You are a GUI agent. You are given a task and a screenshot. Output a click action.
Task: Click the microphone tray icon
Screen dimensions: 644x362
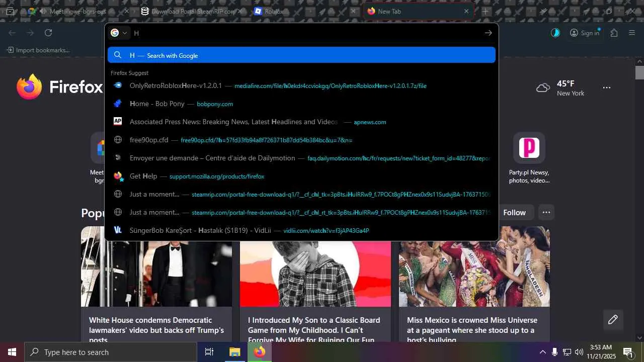[554, 352]
